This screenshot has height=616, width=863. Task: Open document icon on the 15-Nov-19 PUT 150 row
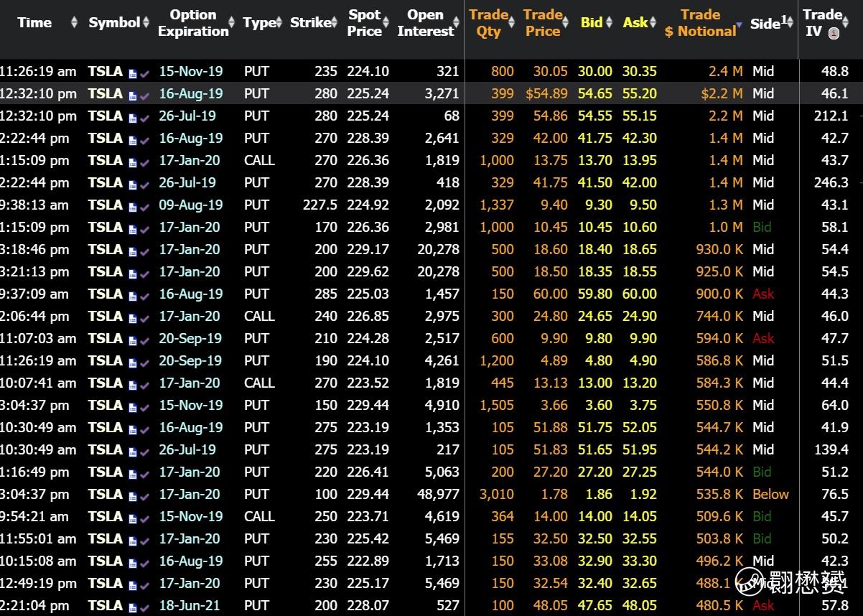point(133,407)
